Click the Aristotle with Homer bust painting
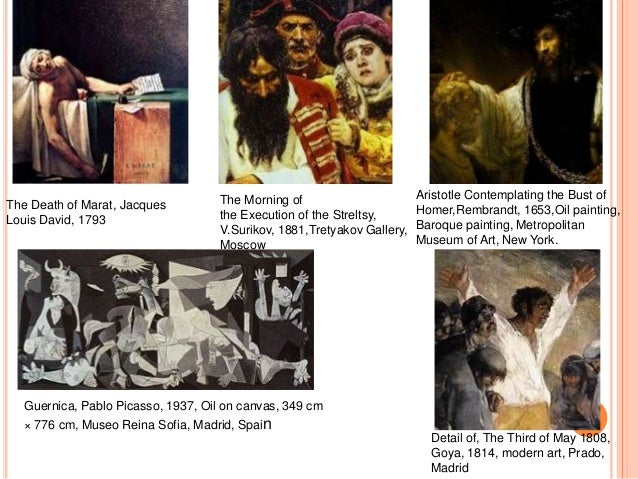This screenshot has width=638, height=479. click(516, 92)
